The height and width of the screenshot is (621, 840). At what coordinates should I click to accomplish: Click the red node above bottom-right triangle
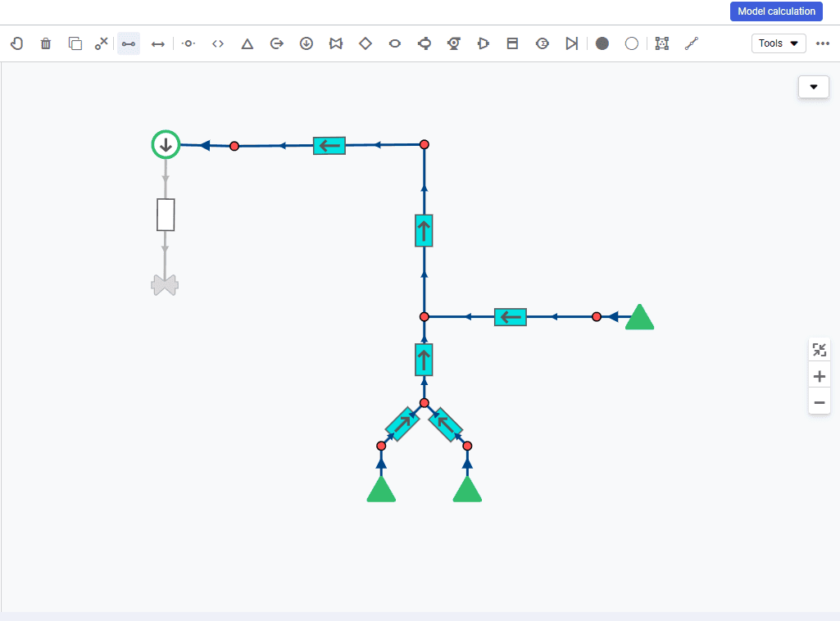(467, 446)
